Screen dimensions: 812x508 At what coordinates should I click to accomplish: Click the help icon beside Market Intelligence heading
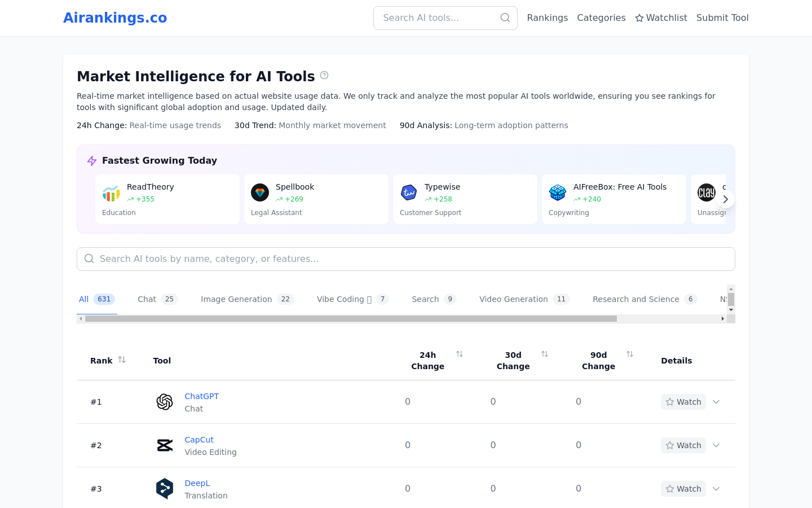point(324,75)
